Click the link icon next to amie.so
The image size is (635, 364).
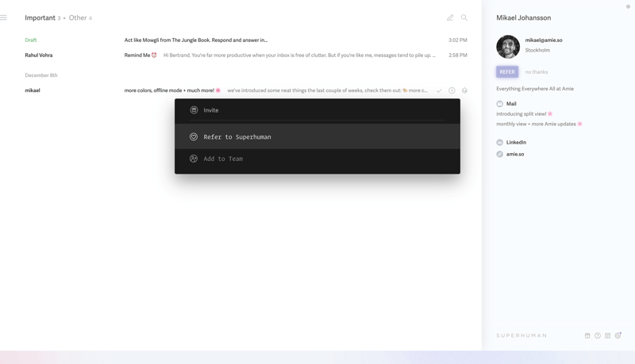coord(500,154)
